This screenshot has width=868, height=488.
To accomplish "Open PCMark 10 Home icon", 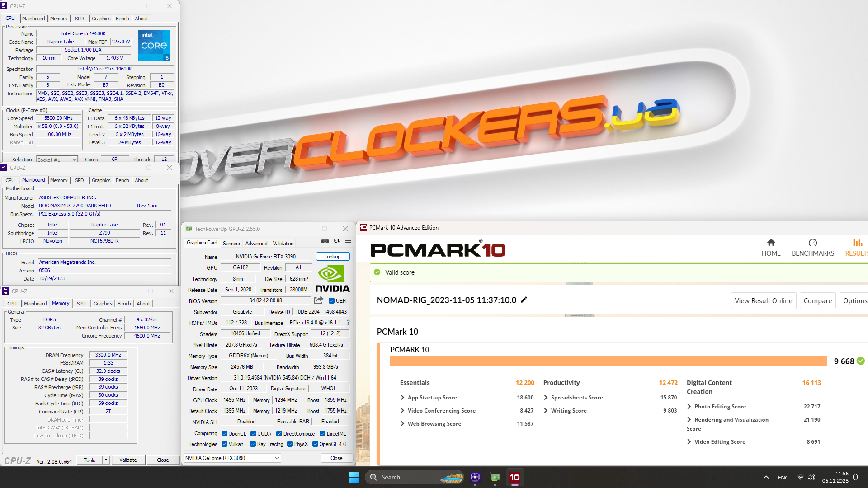I will (771, 243).
